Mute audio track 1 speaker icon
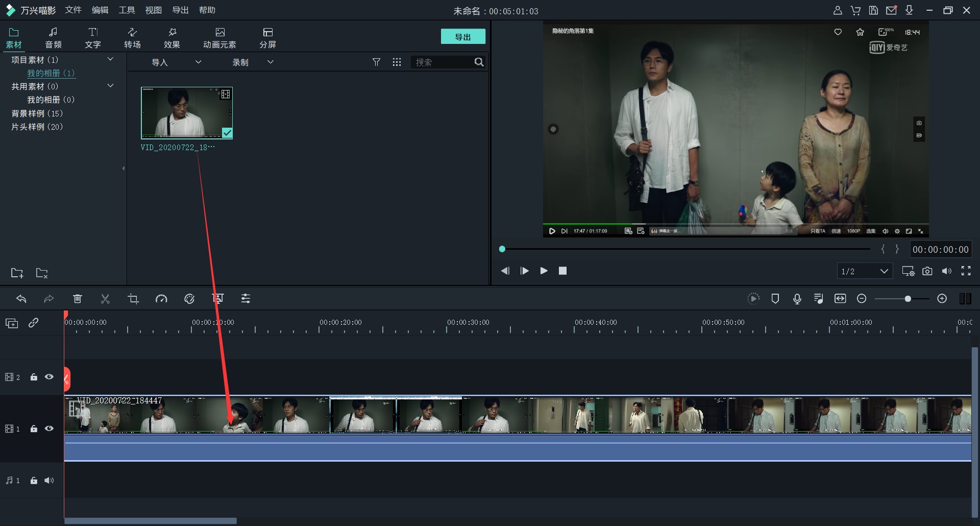The image size is (980, 526). 49,481
